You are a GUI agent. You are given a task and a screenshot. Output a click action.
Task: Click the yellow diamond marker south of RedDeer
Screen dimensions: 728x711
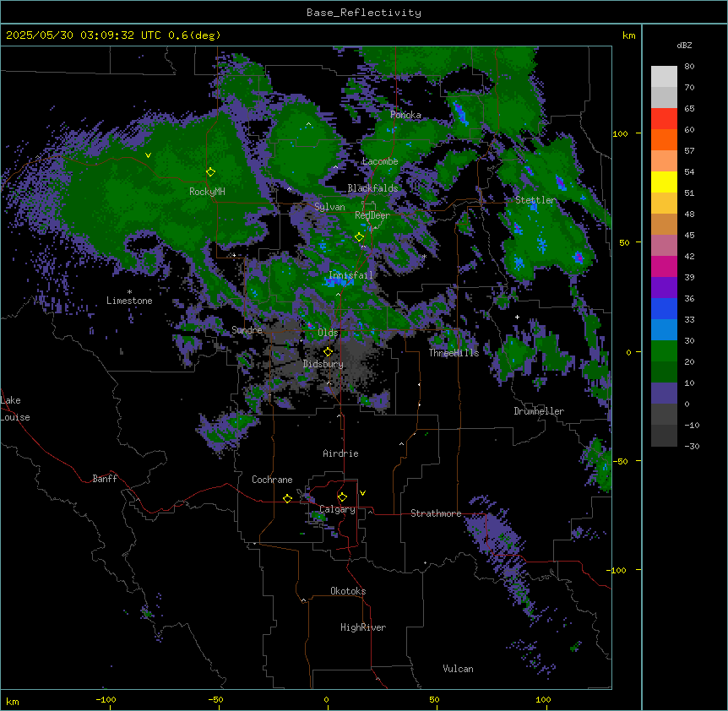point(359,237)
